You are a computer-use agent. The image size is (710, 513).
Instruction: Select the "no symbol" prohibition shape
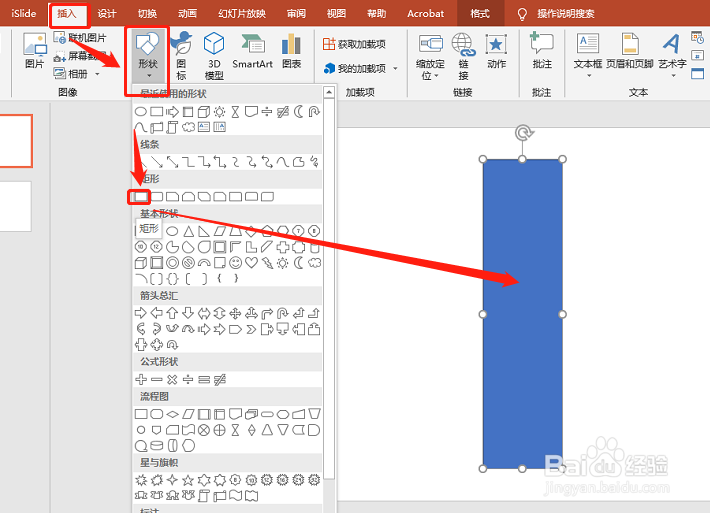(x=188, y=263)
